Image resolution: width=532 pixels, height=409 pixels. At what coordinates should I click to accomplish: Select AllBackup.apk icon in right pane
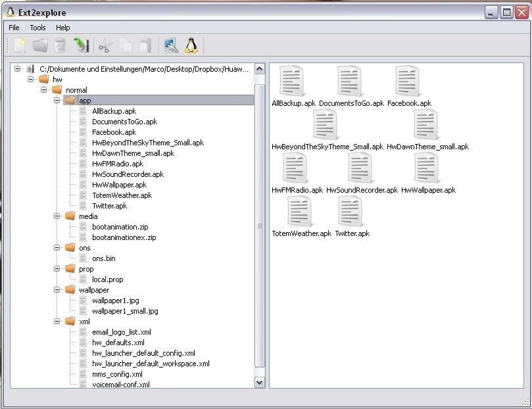(x=293, y=82)
